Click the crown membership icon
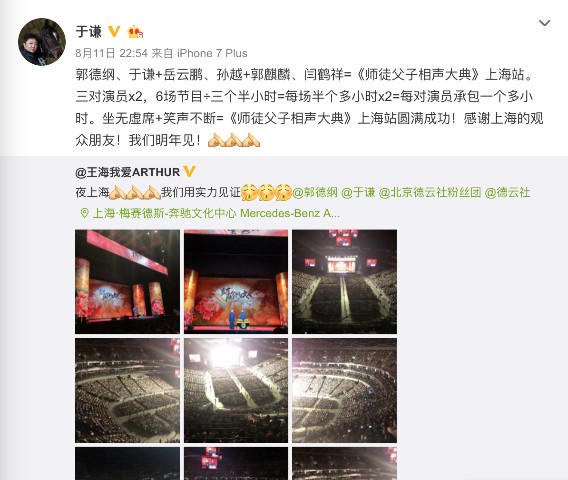This screenshot has height=480, width=568. pyautogui.click(x=135, y=32)
